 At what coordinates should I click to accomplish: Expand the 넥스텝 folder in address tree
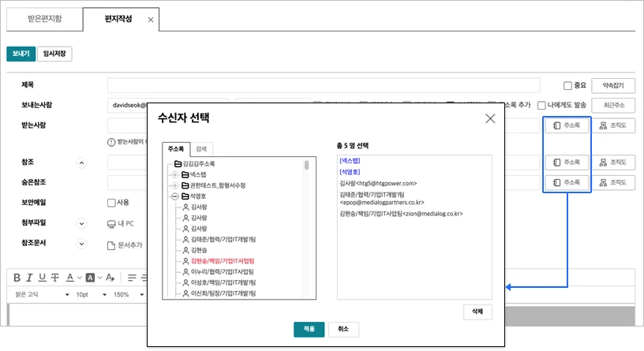click(x=175, y=174)
